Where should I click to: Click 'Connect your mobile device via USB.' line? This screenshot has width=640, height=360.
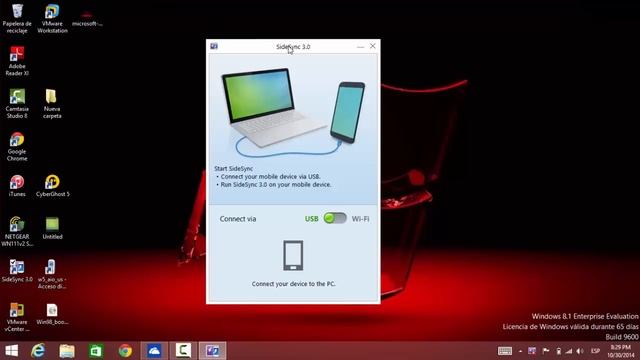(270, 177)
